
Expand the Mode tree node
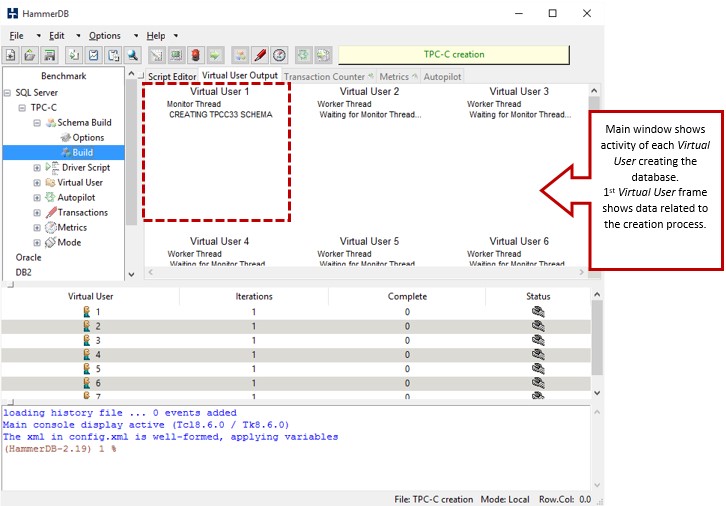(37, 243)
